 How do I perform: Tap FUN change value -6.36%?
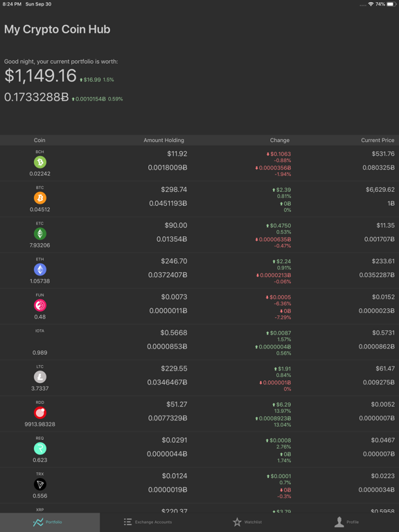click(283, 303)
